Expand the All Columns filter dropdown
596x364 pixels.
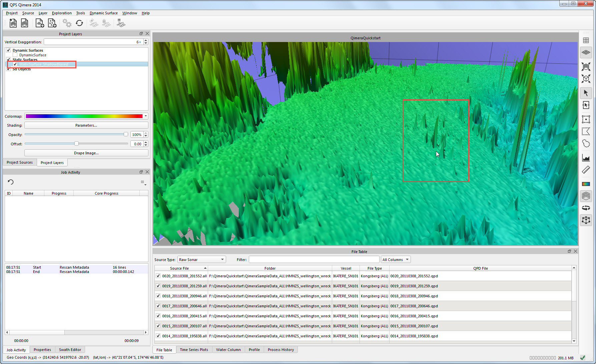click(396, 260)
